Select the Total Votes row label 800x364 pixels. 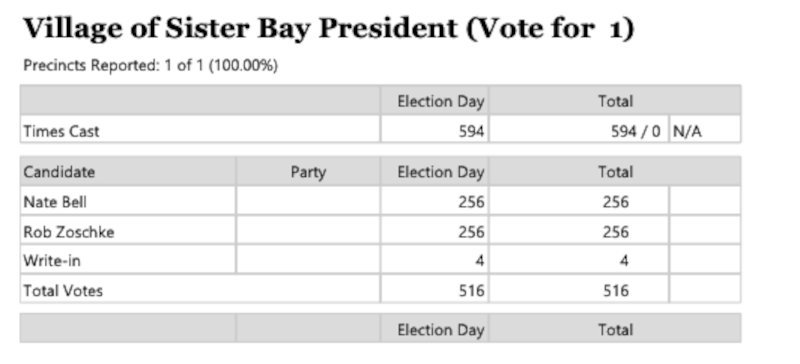pos(63,291)
